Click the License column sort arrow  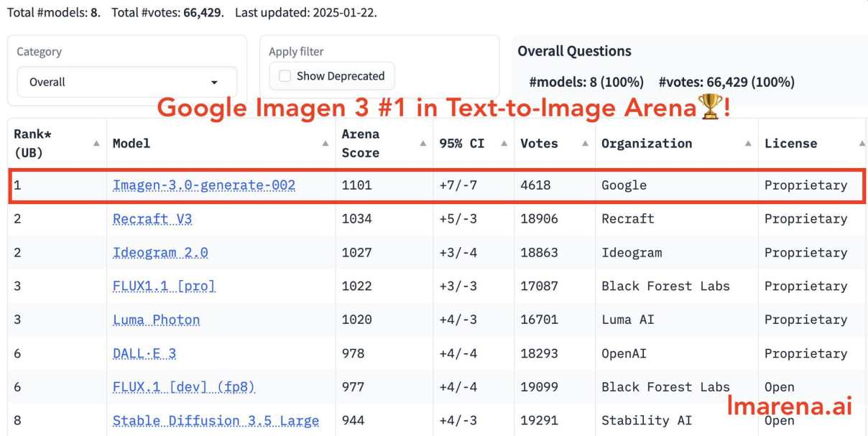pyautogui.click(x=861, y=144)
